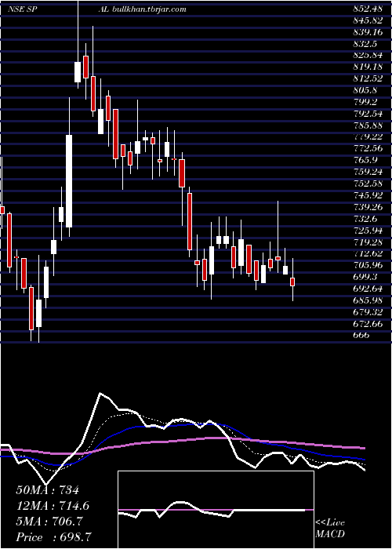
Task: Click the bullkhan.tbrjar.com watermark link text
Action: (x=151, y=9)
